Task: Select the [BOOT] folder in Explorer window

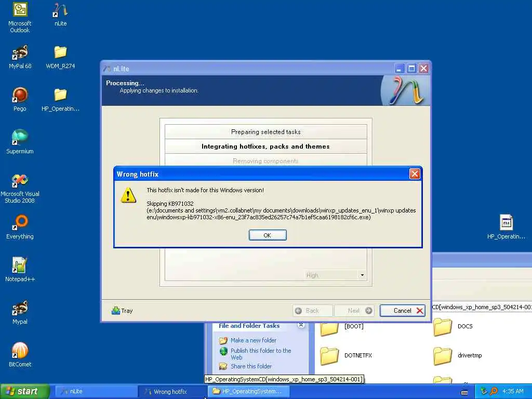Action: point(342,326)
